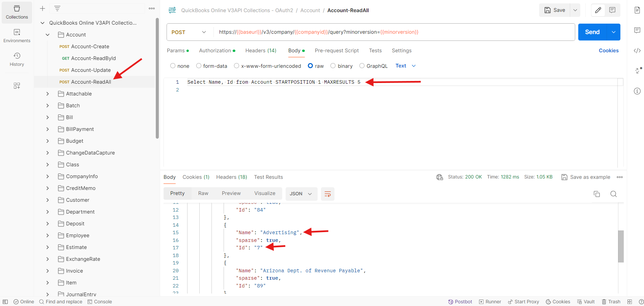Click the pencil edit icon near Save

coord(598,10)
